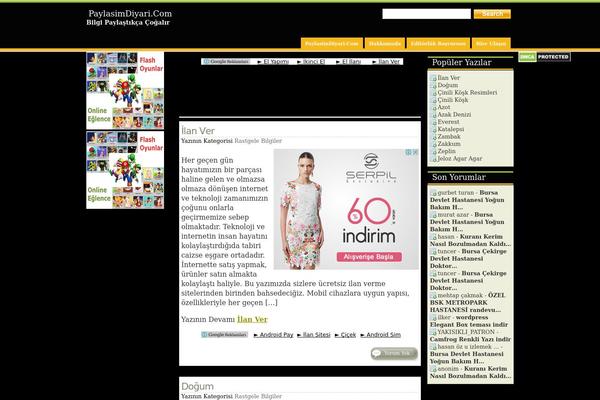Click comment icon beside murat azar
Screen dimensions: 600x400
click(433, 215)
